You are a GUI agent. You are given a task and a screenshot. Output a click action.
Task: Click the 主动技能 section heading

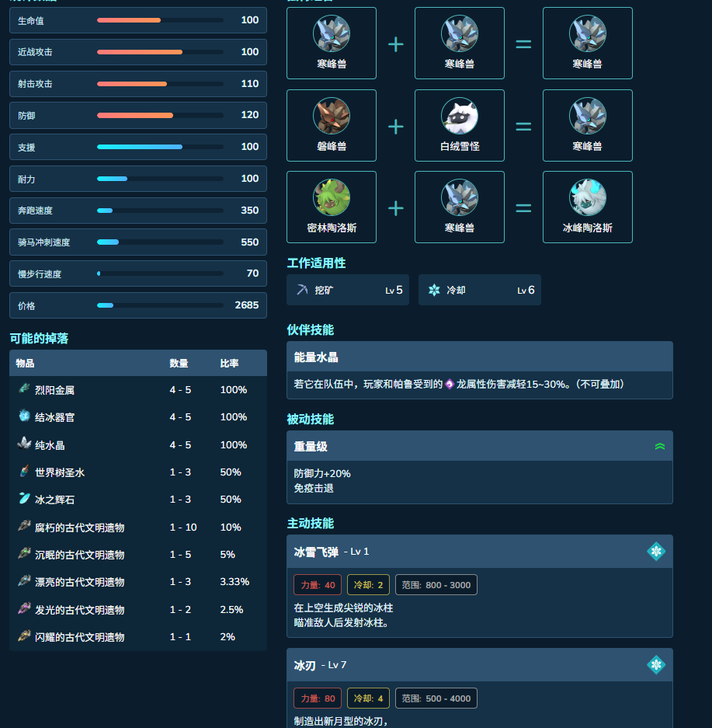(311, 523)
